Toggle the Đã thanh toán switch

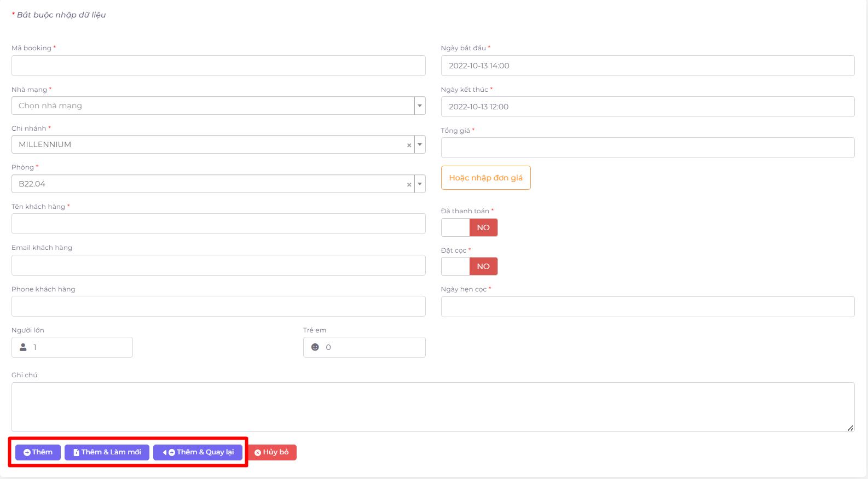(469, 227)
